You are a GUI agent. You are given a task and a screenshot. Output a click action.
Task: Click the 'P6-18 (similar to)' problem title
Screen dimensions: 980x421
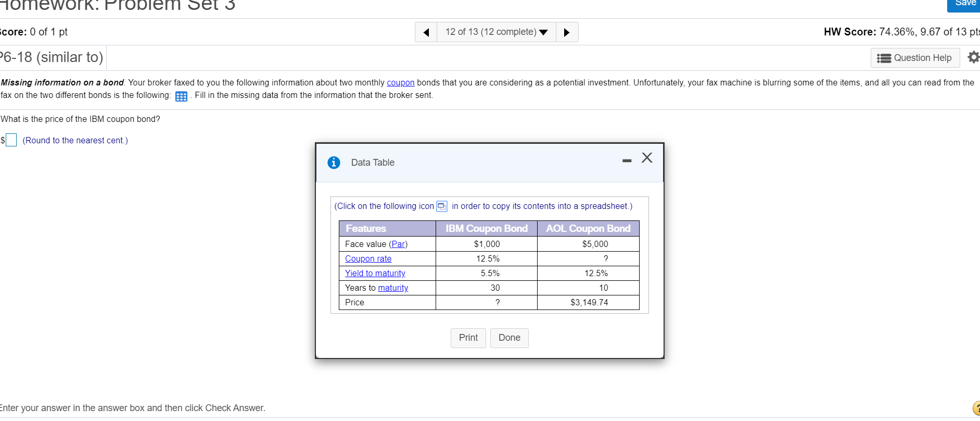(x=52, y=57)
